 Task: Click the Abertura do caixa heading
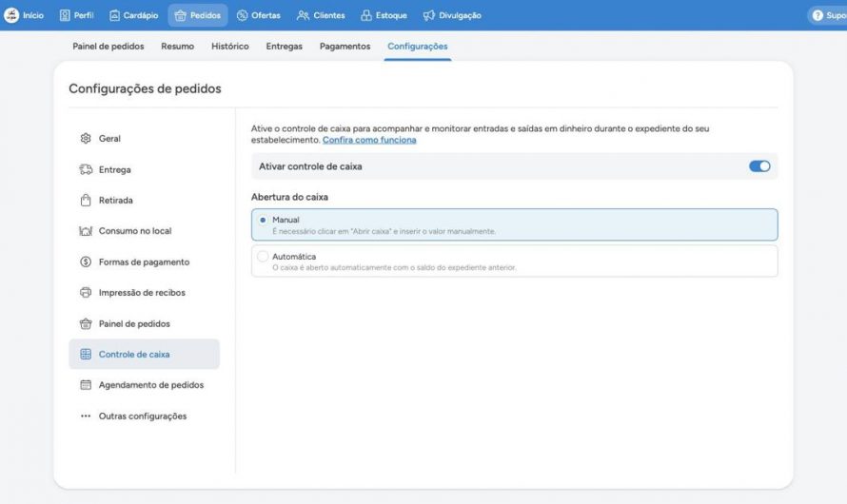coord(289,197)
